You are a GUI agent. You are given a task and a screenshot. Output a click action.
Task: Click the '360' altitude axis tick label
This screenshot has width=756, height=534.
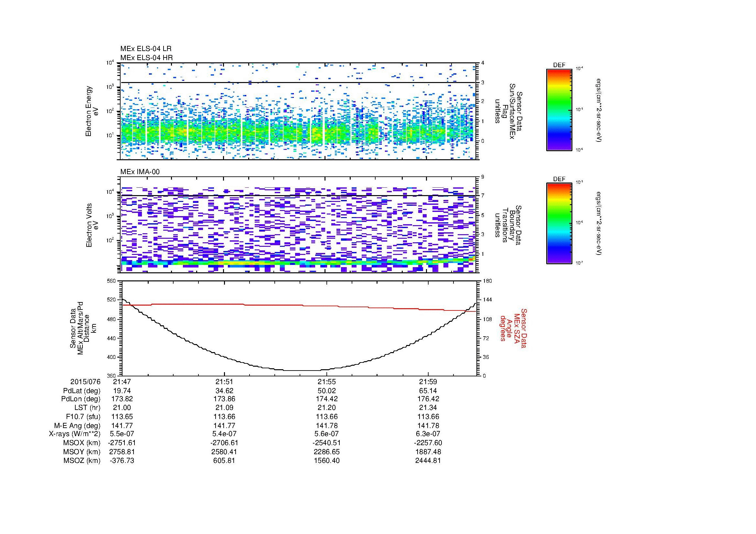point(112,376)
